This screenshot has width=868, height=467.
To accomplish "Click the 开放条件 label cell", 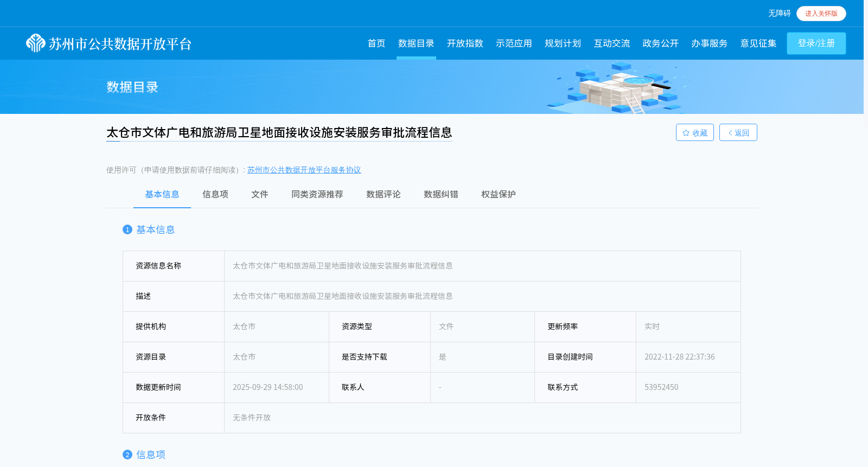I will [174, 418].
